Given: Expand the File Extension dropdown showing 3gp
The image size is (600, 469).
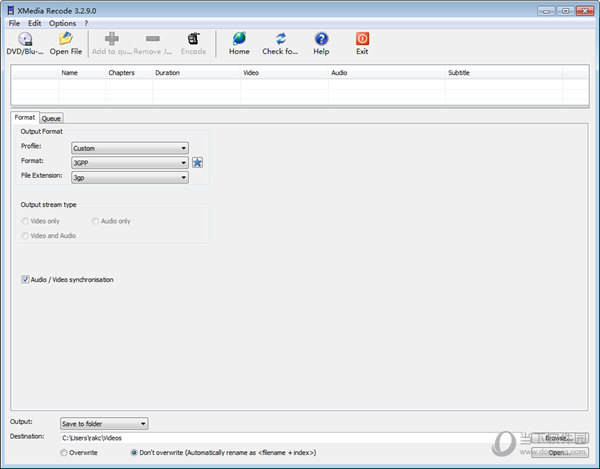Looking at the screenshot, I should click(130, 178).
